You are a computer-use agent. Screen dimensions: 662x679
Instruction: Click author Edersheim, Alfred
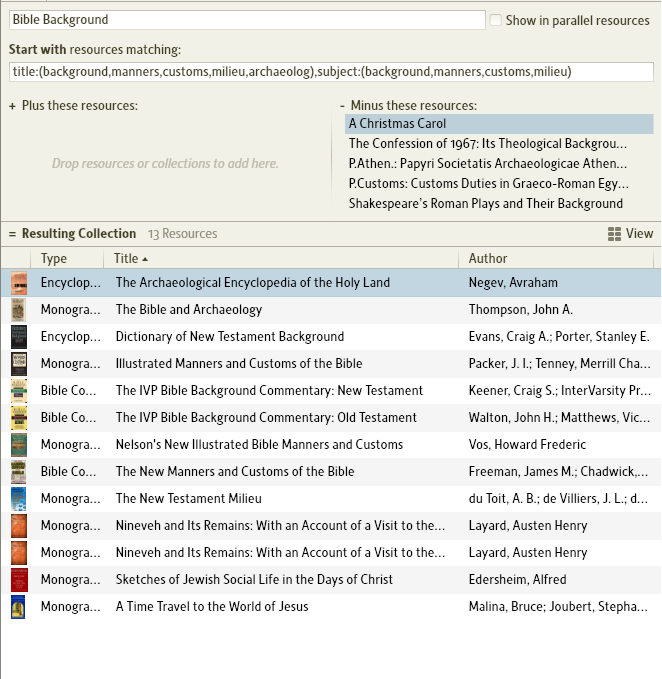517,580
